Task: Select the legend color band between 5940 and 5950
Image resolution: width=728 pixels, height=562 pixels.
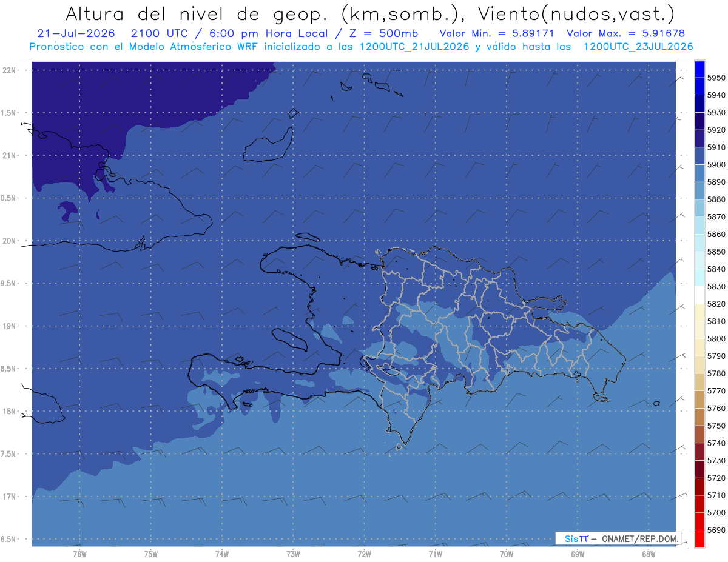Action: coord(699,86)
